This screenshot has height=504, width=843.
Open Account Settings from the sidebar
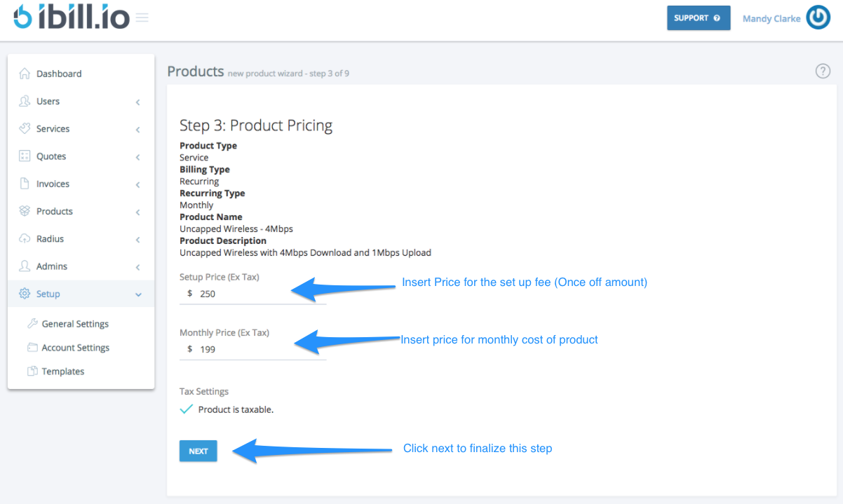(74, 347)
